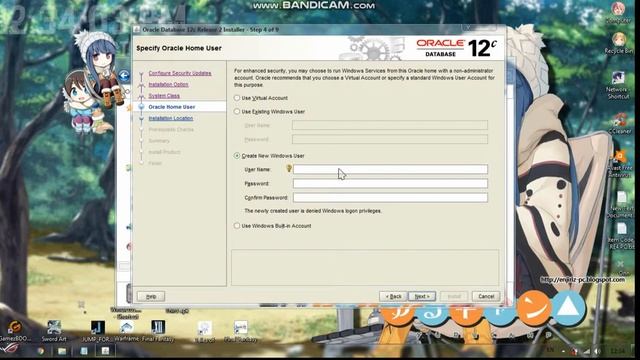
Task: Click the Oracle installer taskbar icon
Action: point(105,351)
